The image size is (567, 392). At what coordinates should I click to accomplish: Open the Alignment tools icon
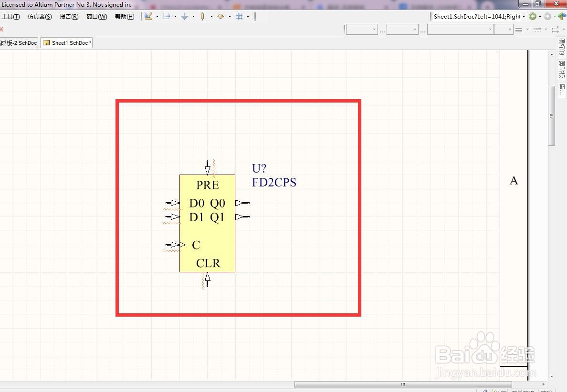(167, 16)
